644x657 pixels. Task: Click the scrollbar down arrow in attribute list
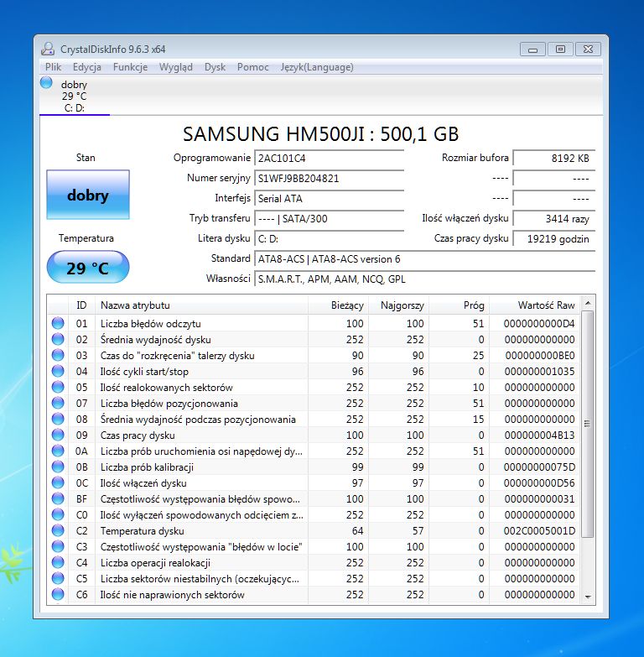point(588,597)
